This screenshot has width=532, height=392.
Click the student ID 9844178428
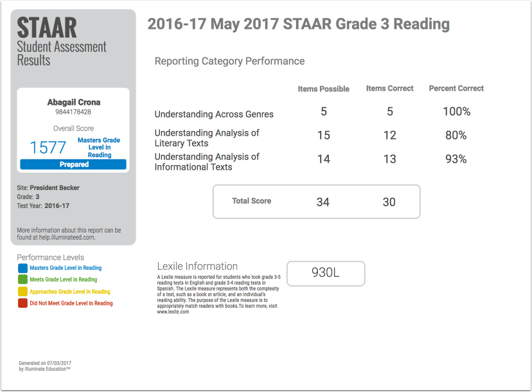click(x=73, y=112)
